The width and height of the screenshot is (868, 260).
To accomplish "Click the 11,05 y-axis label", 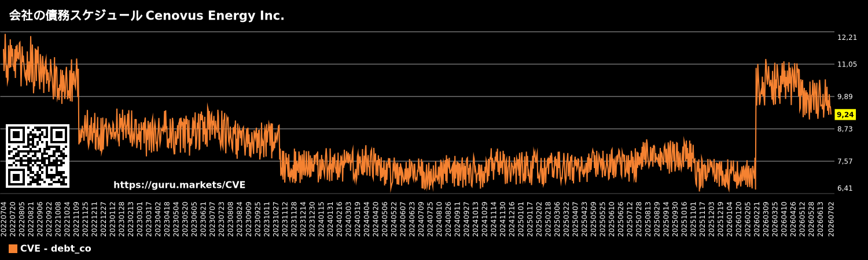I will pyautogui.click(x=847, y=64).
